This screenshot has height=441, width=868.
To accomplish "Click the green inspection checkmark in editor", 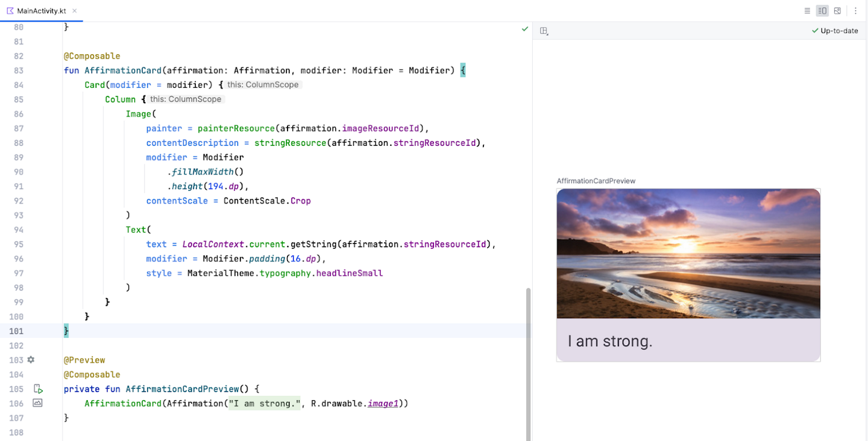I will 524,29.
